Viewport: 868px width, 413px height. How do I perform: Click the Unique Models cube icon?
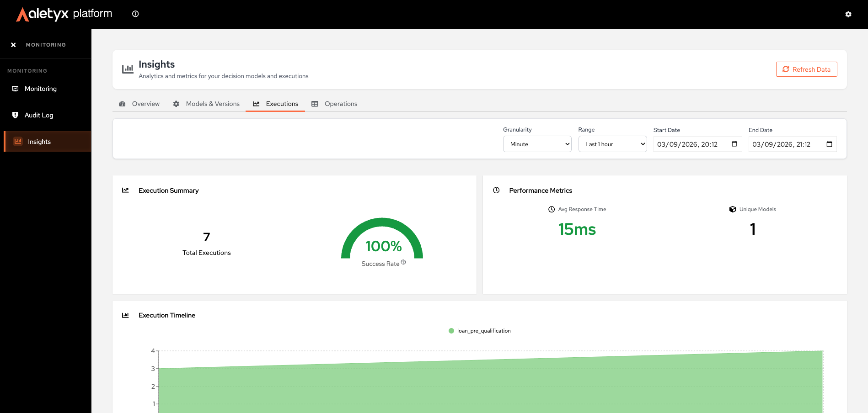tap(733, 209)
